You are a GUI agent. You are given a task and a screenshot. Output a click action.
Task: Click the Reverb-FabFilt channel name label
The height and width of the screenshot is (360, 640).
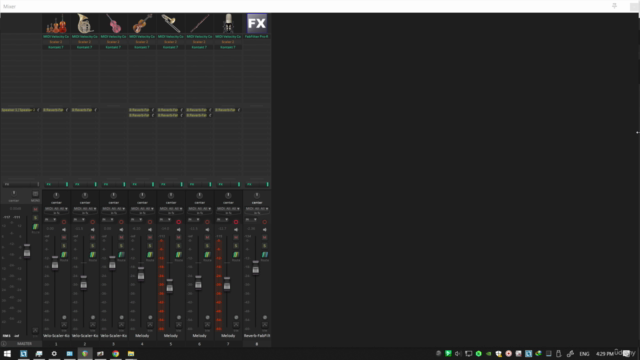257,336
